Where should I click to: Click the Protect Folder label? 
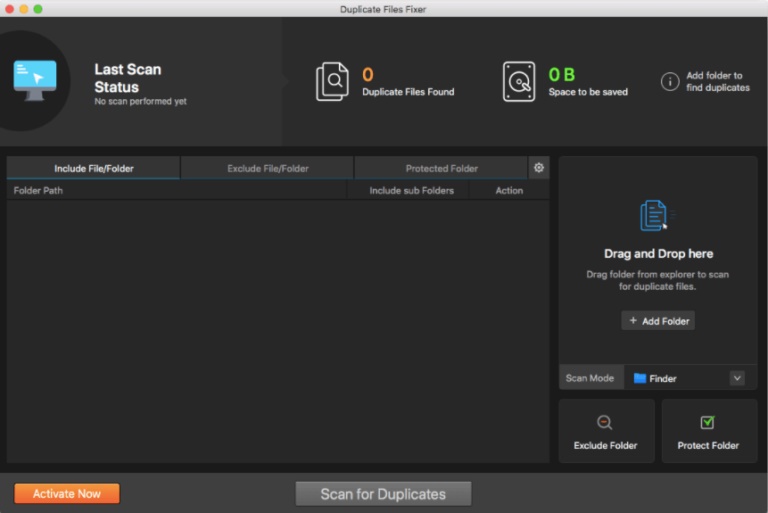(708, 445)
